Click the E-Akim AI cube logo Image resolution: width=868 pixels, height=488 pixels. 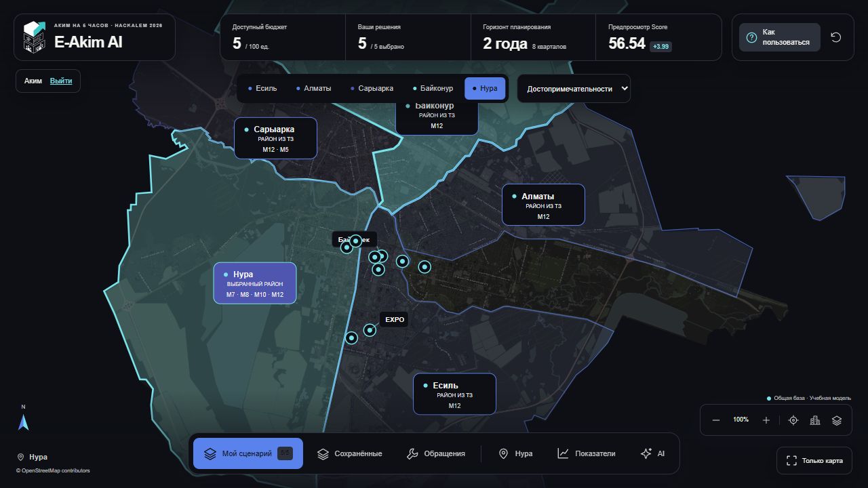pyautogui.click(x=34, y=37)
